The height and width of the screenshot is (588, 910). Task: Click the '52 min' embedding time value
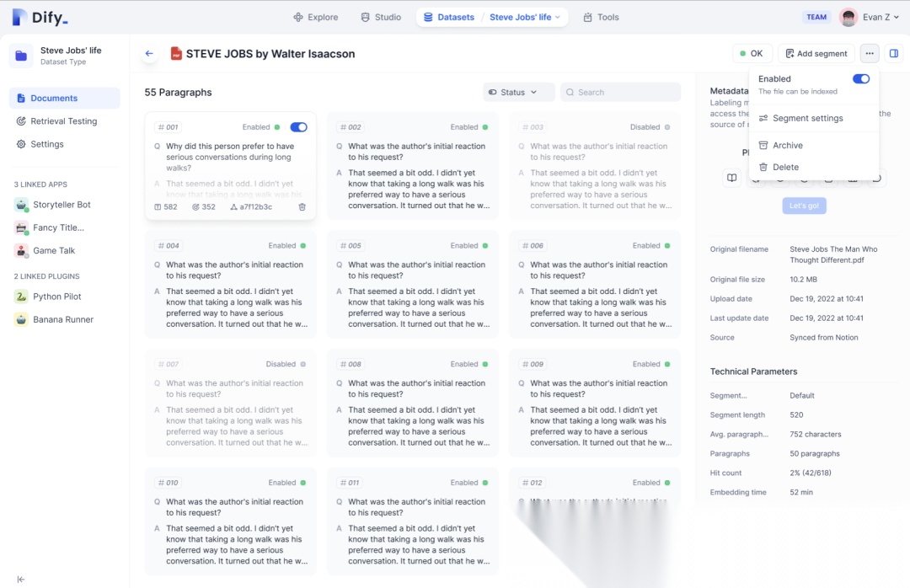coord(801,492)
